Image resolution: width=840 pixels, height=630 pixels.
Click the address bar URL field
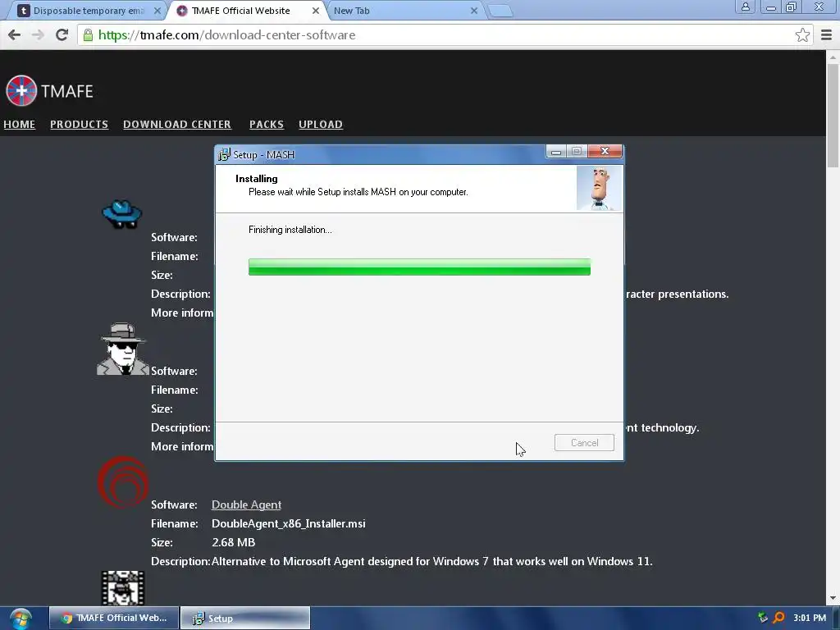click(x=445, y=34)
